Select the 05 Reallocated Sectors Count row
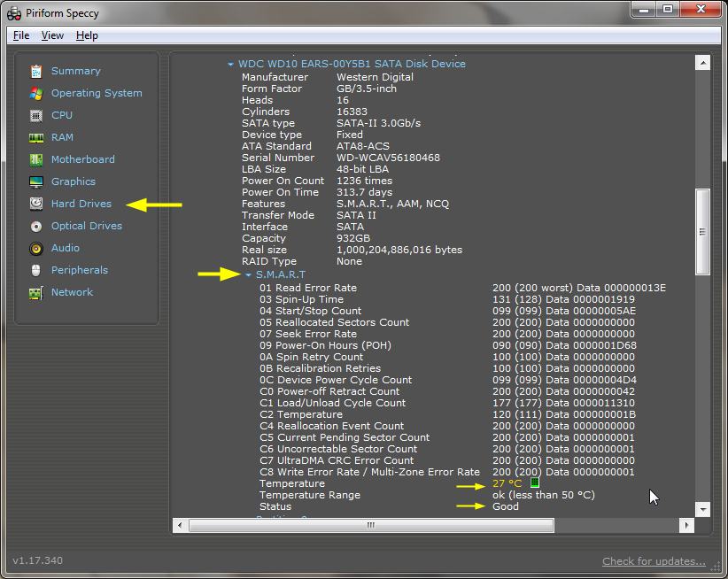This screenshot has height=579, width=728. pos(446,322)
